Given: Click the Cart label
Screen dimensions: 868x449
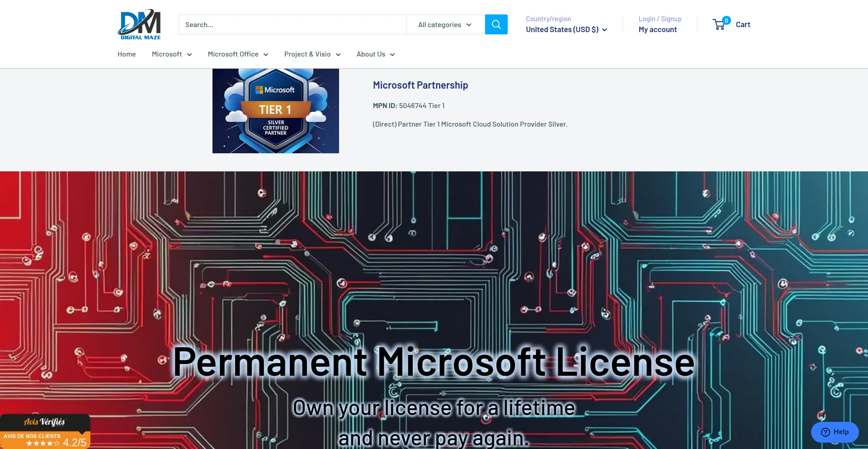Looking at the screenshot, I should [x=743, y=24].
